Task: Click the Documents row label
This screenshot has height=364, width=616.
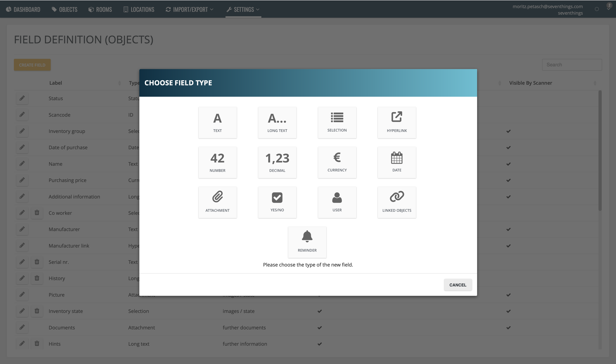Action: [62, 327]
